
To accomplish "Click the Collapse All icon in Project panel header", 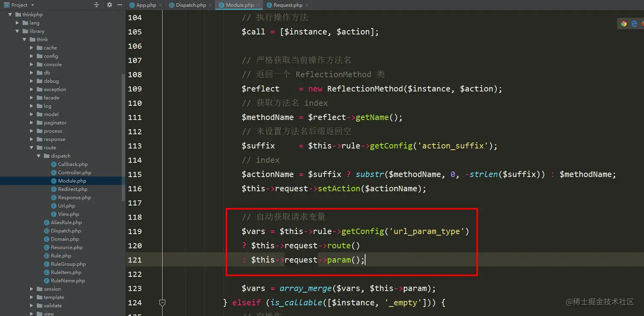I will click(x=97, y=5).
